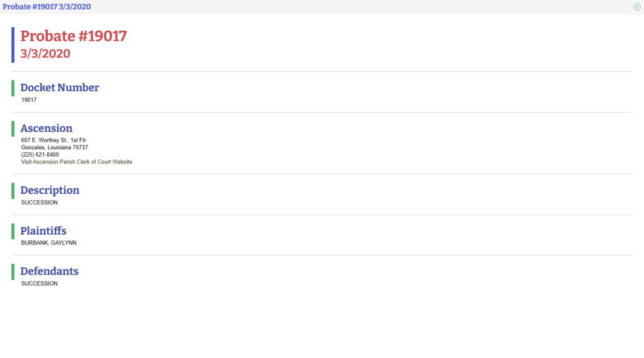Image resolution: width=644 pixels, height=358 pixels.
Task: Click the green marker beside Docket Number
Action: (13, 88)
